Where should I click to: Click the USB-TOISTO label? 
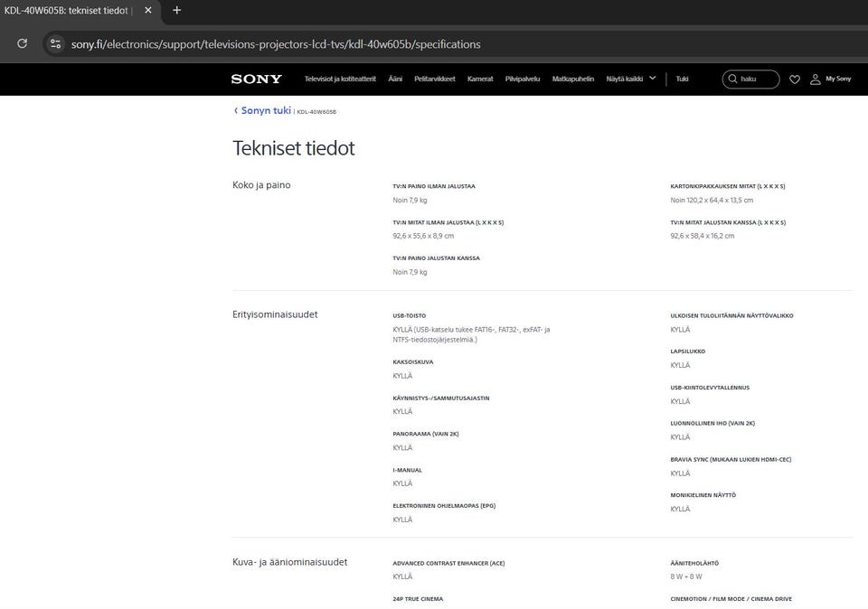click(x=409, y=316)
